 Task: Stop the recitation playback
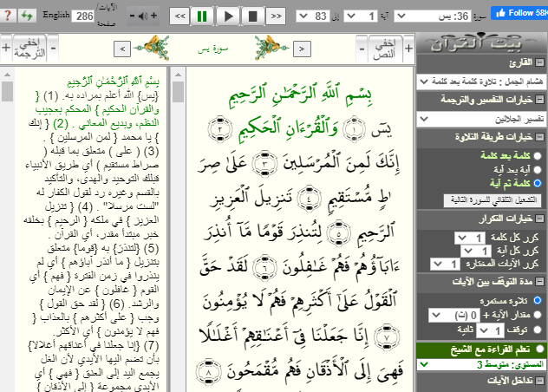252,16
